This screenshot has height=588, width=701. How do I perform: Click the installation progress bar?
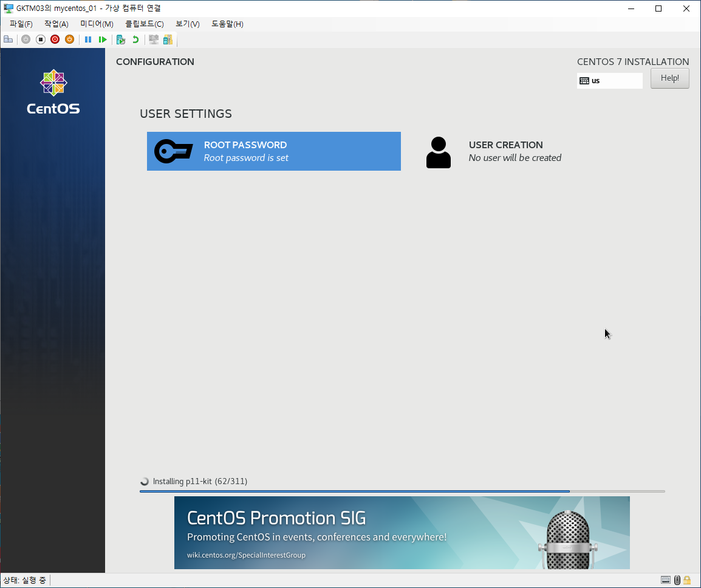[x=402, y=491]
